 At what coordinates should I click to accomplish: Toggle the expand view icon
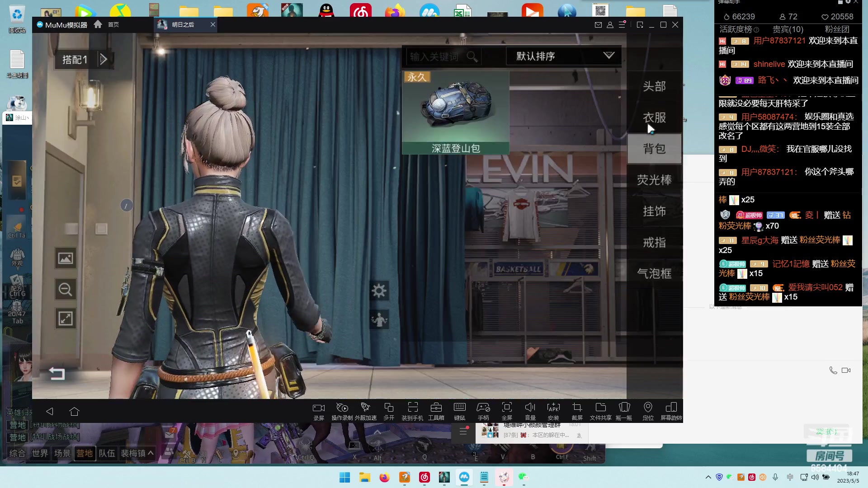pyautogui.click(x=66, y=319)
